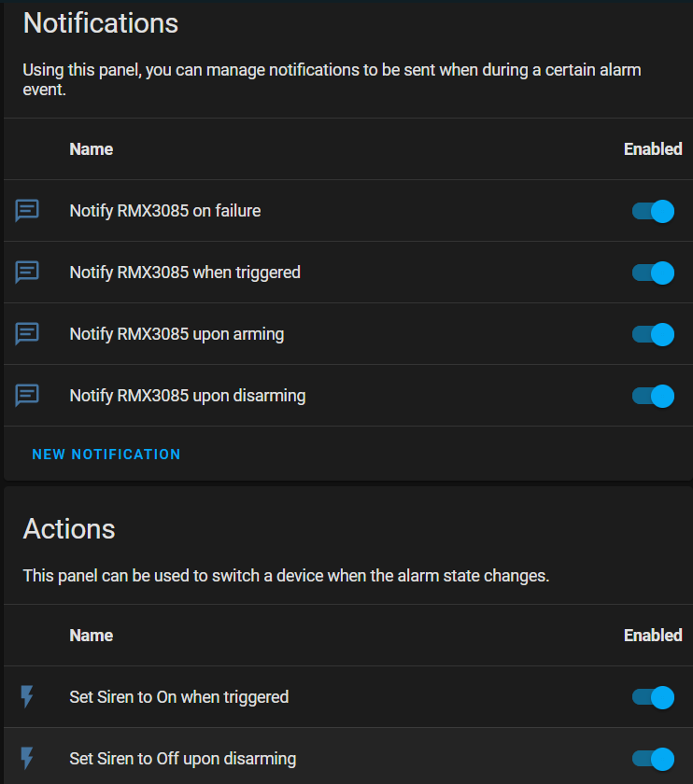Click message icon beside Notify RMX3085 when triggered
693x784 pixels.
tap(27, 272)
